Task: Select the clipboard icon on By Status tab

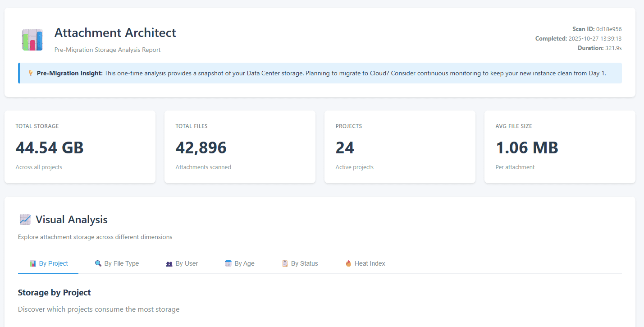Action: 285,263
